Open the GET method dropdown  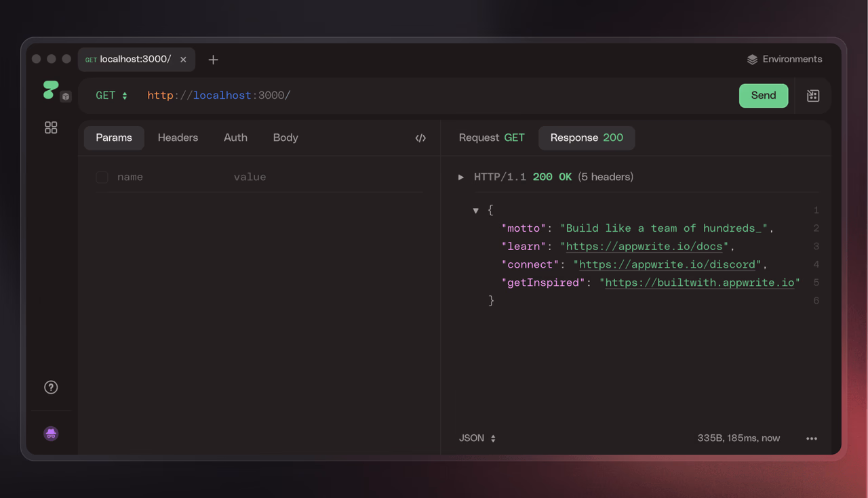click(x=112, y=96)
